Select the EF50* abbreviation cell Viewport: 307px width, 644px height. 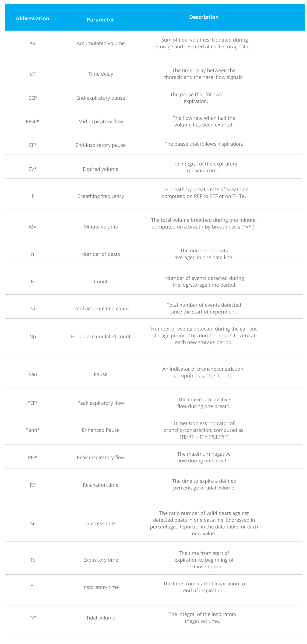coord(32,122)
